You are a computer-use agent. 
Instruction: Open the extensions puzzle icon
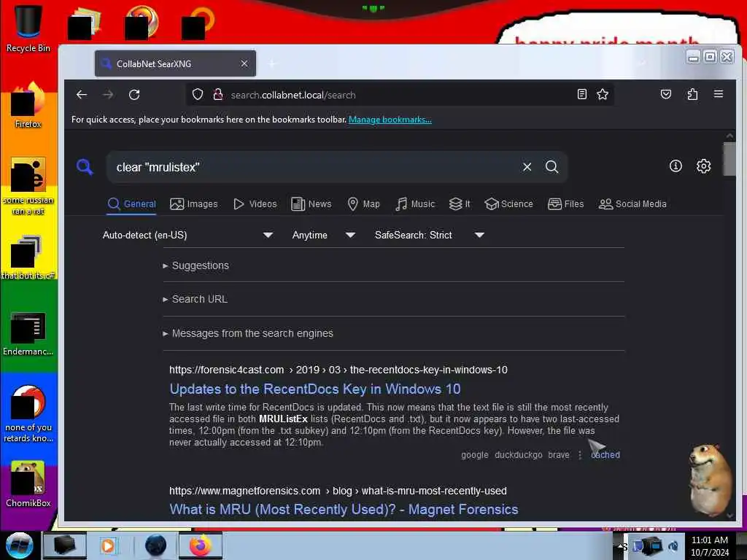[692, 94]
